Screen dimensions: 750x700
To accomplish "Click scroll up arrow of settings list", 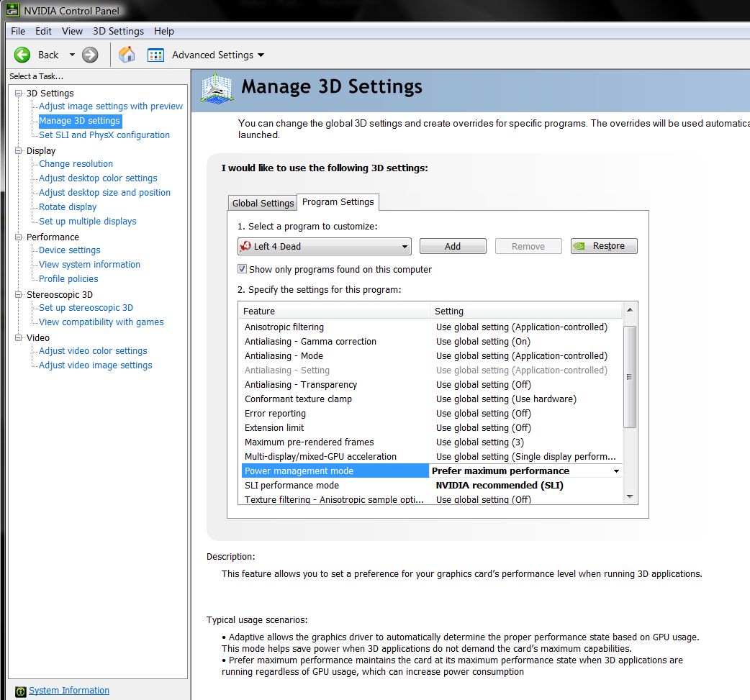I will pyautogui.click(x=630, y=310).
